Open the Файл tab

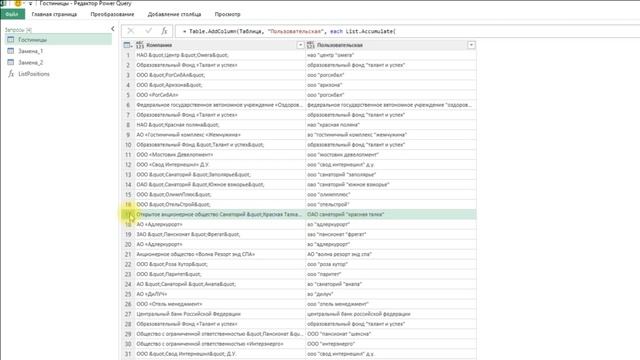(12, 14)
